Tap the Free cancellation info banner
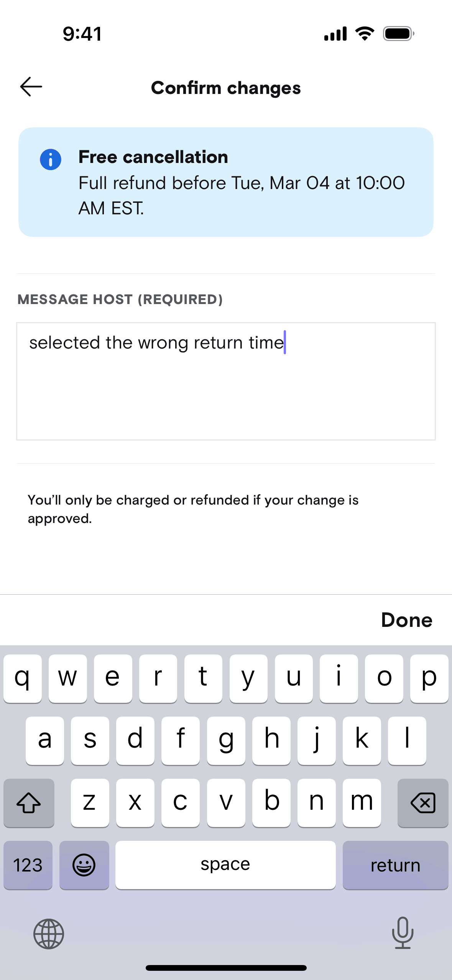 tap(226, 182)
